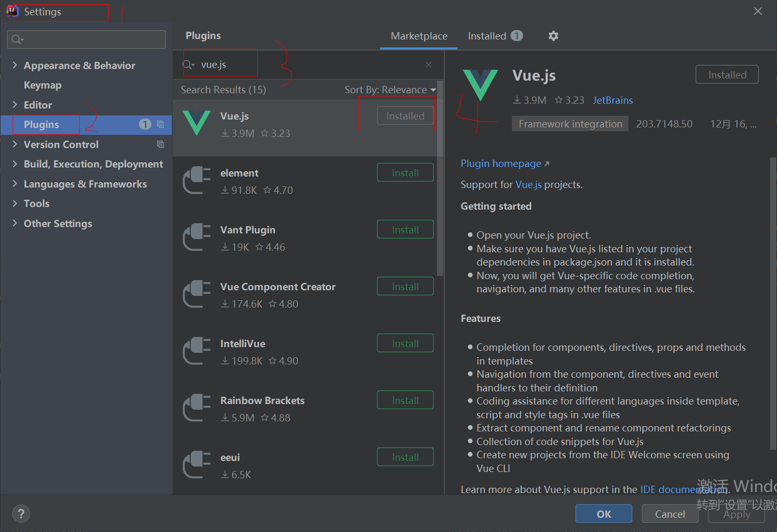The image size is (777, 532).
Task: Open the Vue.js link in description
Action: click(529, 185)
